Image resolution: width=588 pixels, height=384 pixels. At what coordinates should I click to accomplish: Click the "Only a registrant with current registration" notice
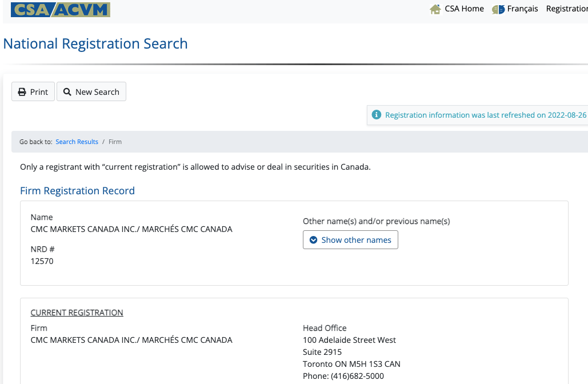point(195,167)
